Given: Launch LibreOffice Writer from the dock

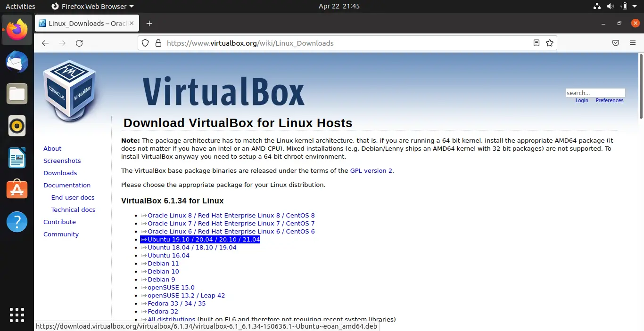Looking at the screenshot, I should tap(17, 158).
